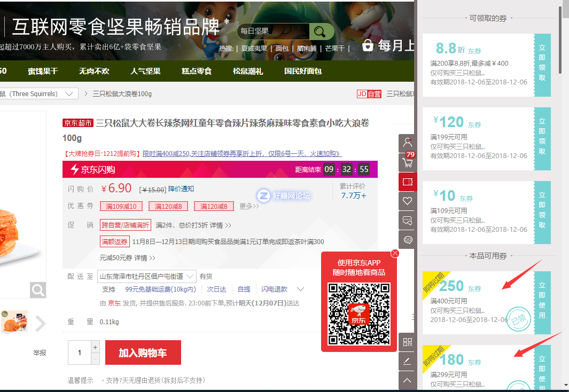
Task: Click hot search link 面包
Action: [282, 48]
